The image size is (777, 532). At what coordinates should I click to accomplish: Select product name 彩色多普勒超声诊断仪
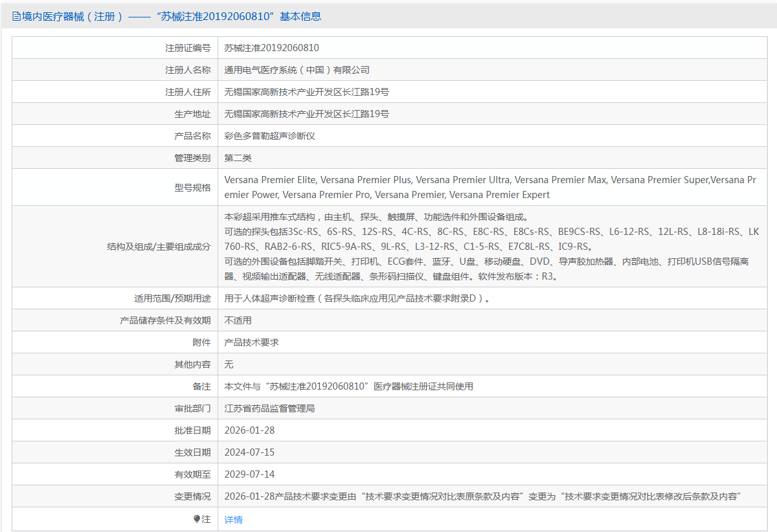(x=269, y=136)
